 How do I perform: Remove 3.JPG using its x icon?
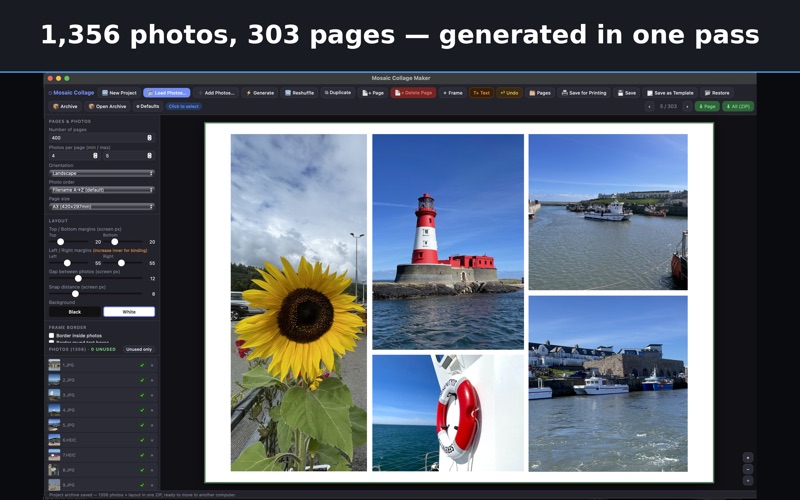(152, 395)
